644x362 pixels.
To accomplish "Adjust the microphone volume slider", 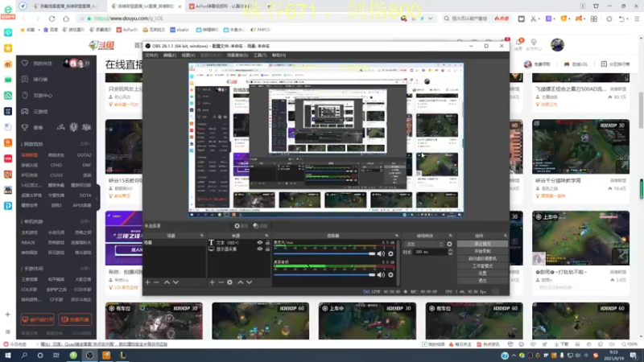I will [x=324, y=253].
